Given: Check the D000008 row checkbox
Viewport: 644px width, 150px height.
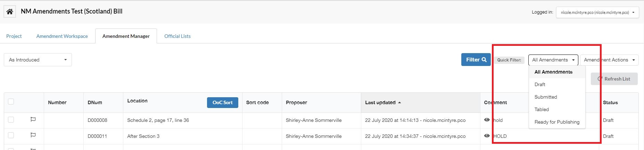Looking at the screenshot, I should [x=11, y=120].
